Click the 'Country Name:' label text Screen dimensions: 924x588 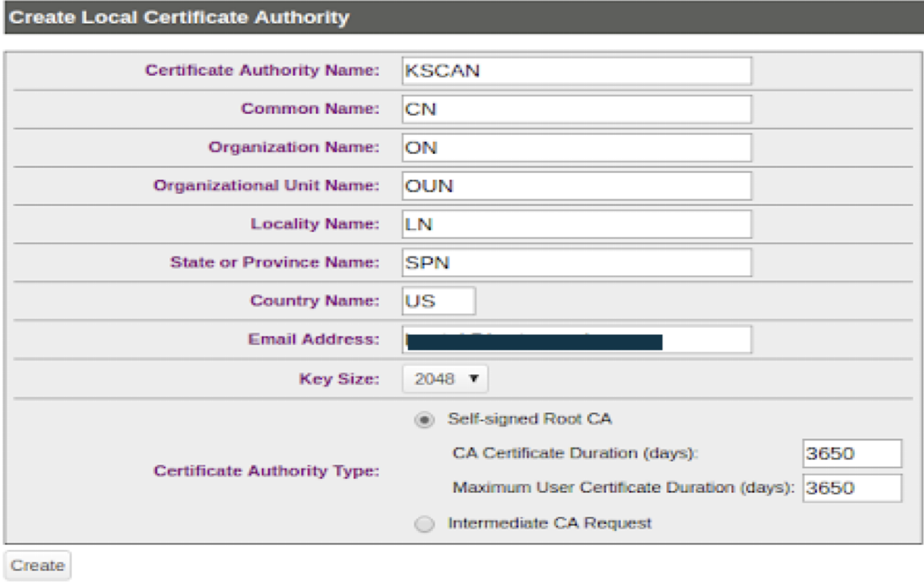click(315, 301)
